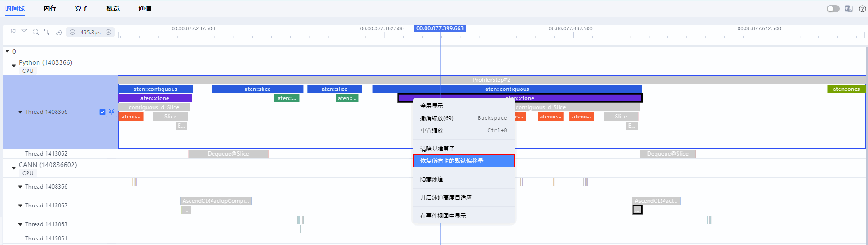Click the 00:00.077.399.663 timeline marker

(x=440, y=28)
